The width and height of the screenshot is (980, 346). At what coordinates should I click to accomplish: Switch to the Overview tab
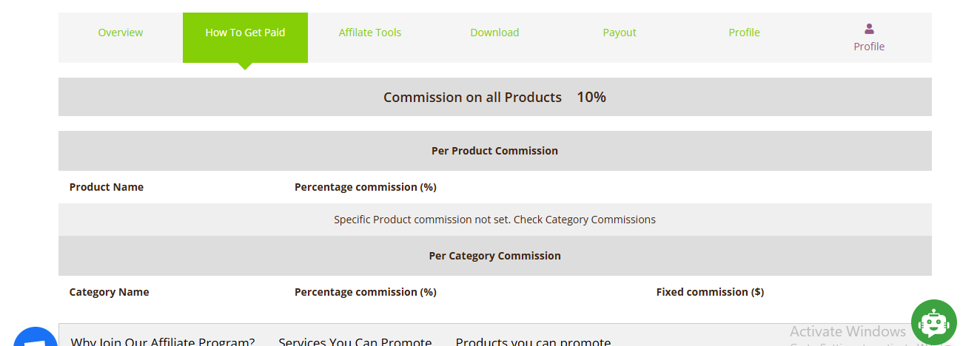121,33
